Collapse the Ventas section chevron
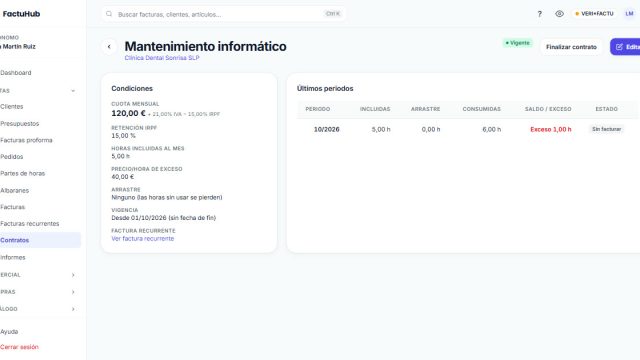 click(x=73, y=91)
